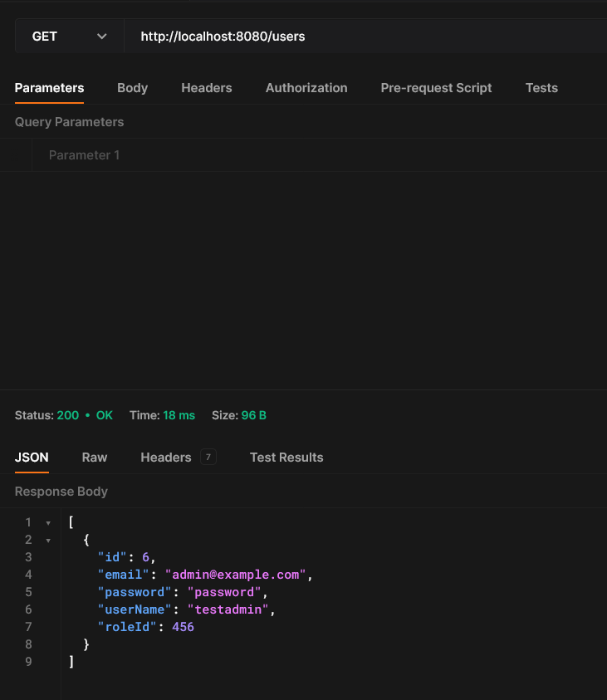Select the Authorization tab
The image size is (607, 700).
[x=306, y=88]
